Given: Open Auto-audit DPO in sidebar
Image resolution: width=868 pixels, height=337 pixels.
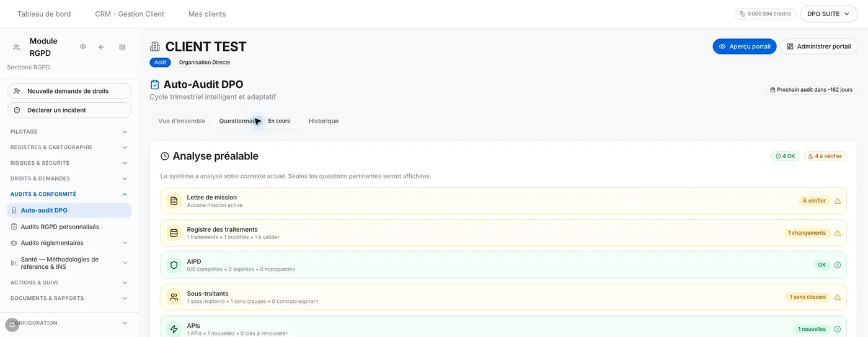Looking at the screenshot, I should point(69,211).
